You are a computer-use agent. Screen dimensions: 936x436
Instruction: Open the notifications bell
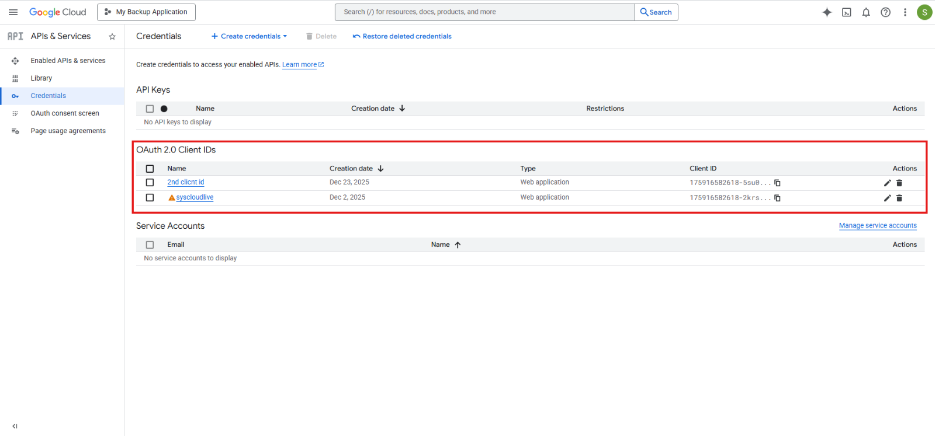(866, 12)
